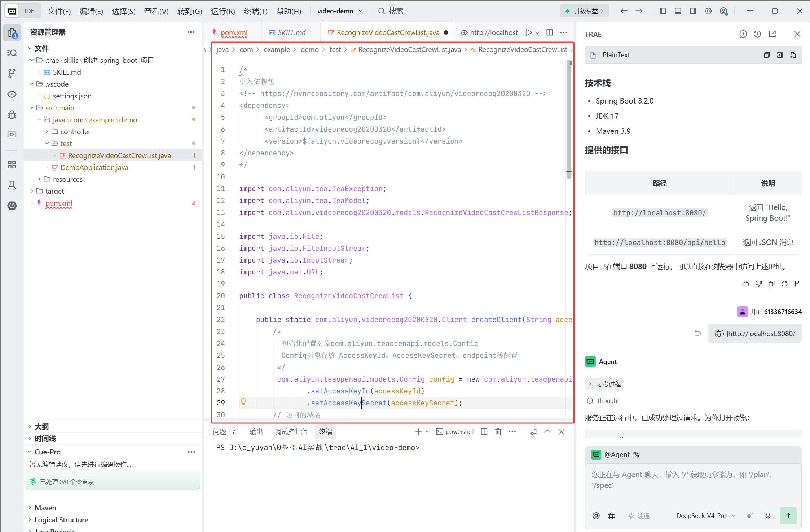
Task: Open the run button dropdown arrow
Action: point(537,32)
